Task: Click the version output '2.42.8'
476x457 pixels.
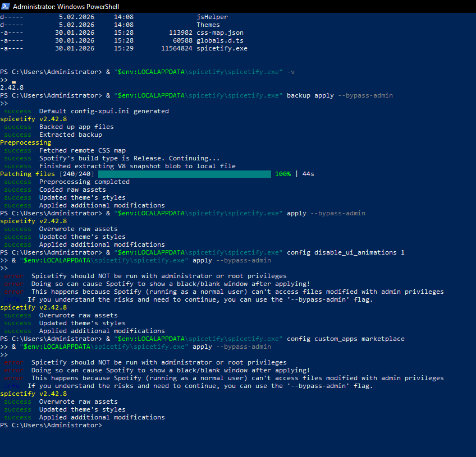Action: click(12, 87)
